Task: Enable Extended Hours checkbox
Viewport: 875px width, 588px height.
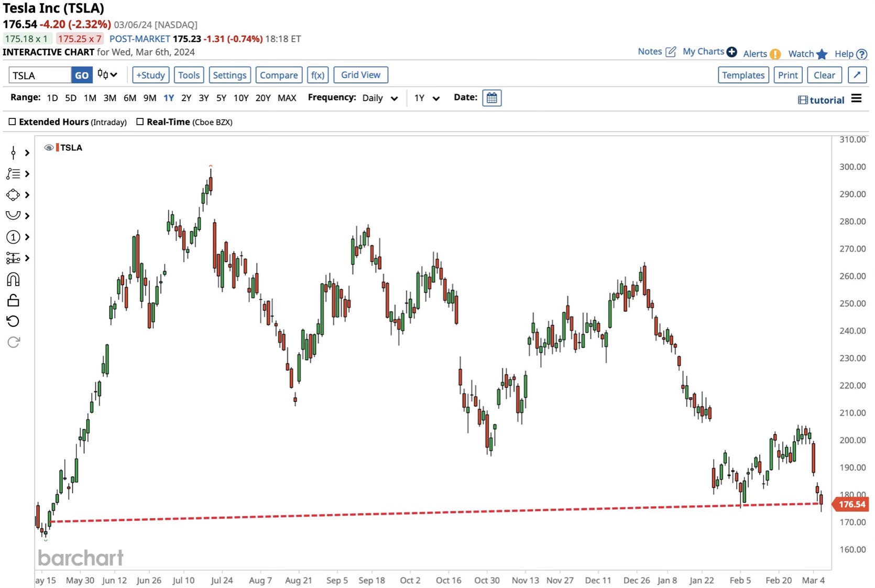Action: (x=12, y=122)
